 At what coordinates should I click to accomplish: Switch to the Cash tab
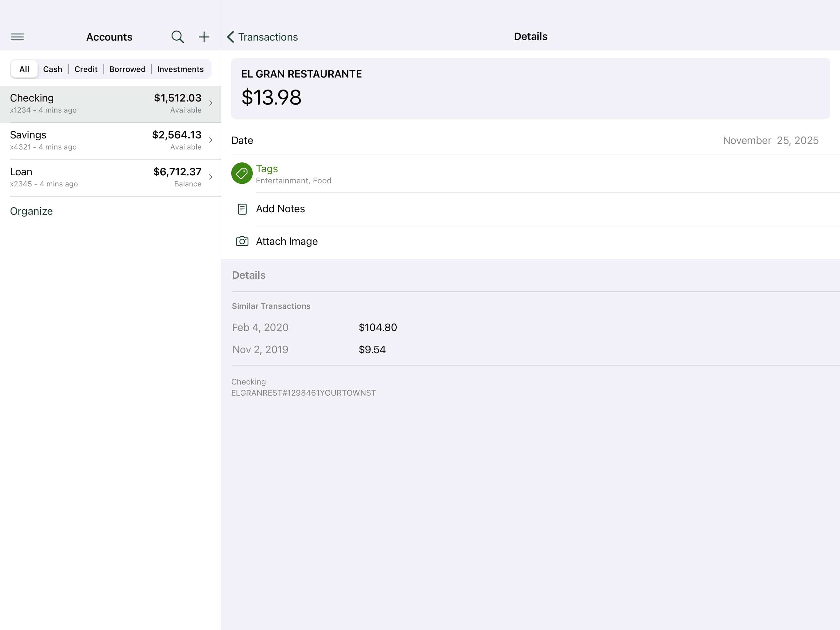pos(52,69)
